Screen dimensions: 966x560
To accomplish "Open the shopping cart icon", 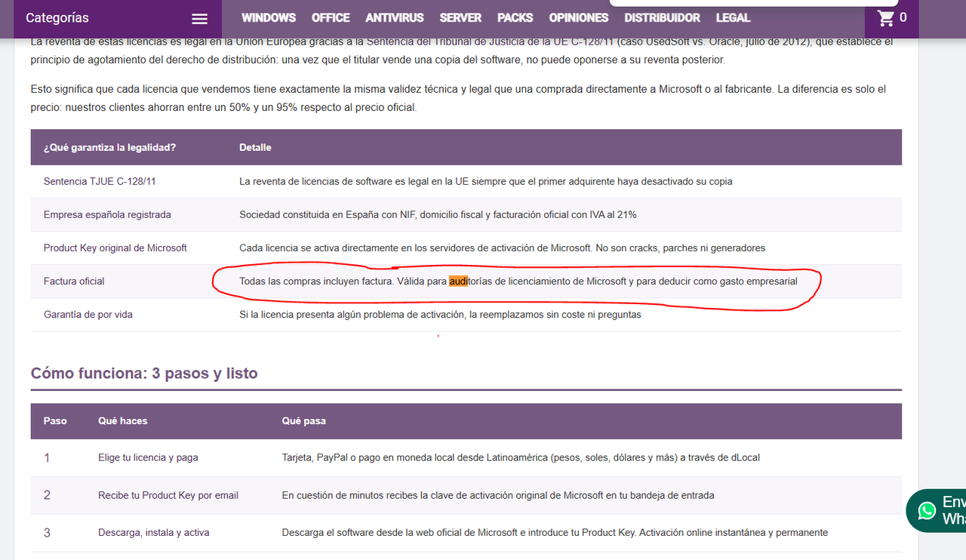I will [886, 18].
